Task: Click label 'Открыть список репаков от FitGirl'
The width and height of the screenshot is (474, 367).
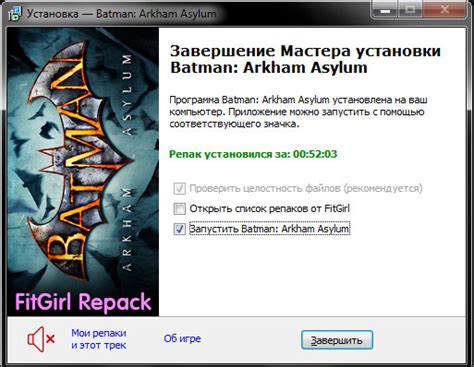Action: pyautogui.click(x=269, y=209)
